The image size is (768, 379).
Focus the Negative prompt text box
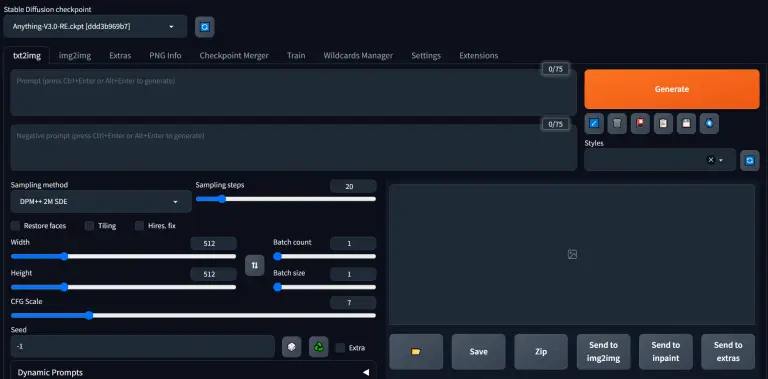click(x=293, y=147)
